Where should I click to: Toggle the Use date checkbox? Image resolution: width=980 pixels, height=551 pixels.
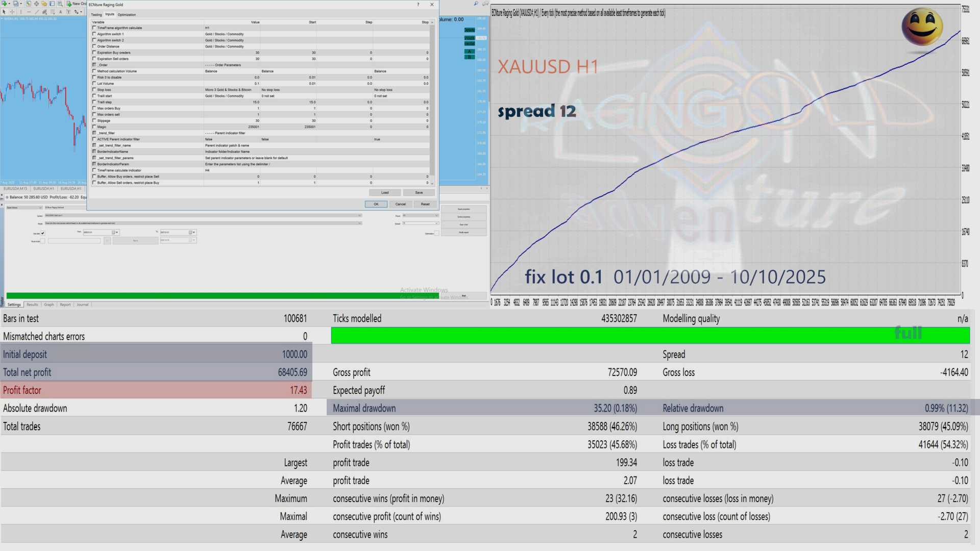[x=43, y=233]
